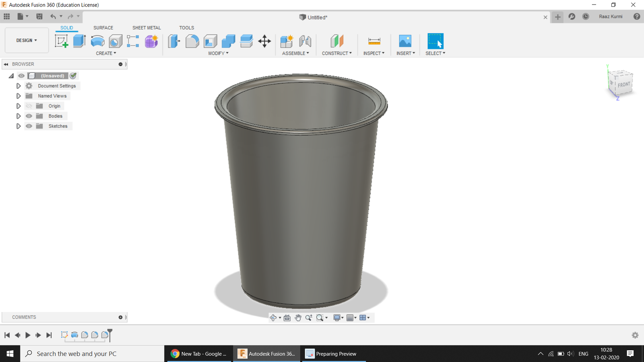This screenshot has height=362, width=644.
Task: Select the Offset Face tool
Action: click(x=246, y=41)
